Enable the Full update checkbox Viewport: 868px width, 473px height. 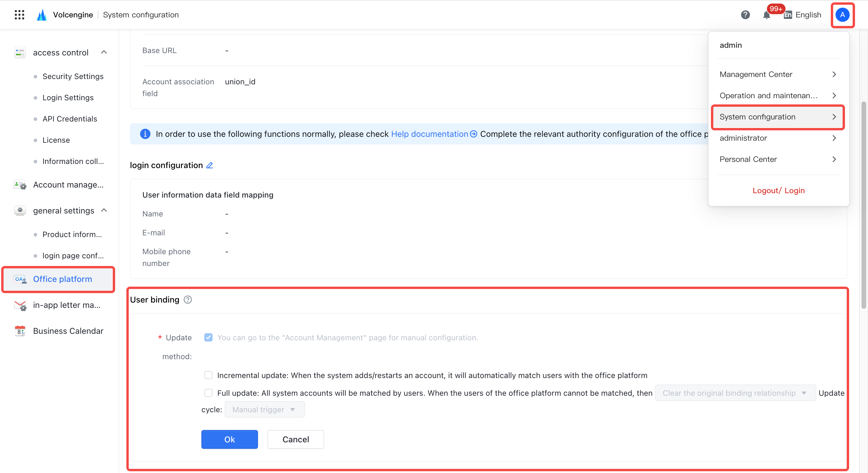coord(208,393)
